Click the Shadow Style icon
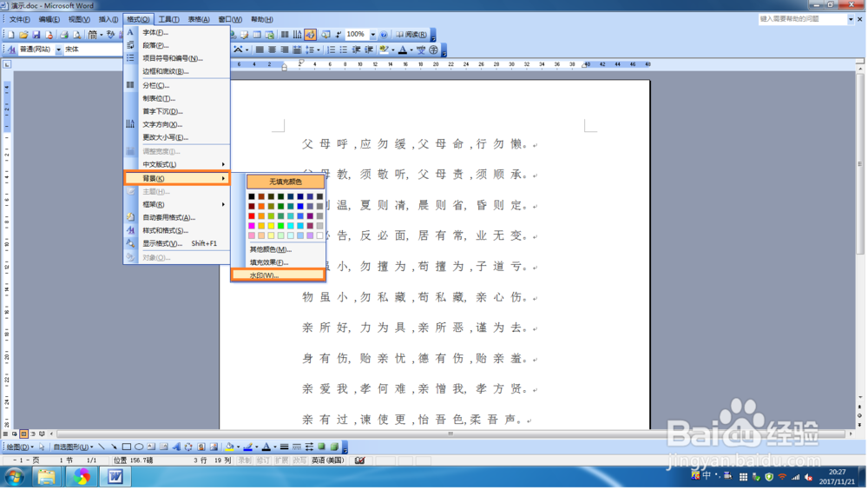 [322, 447]
